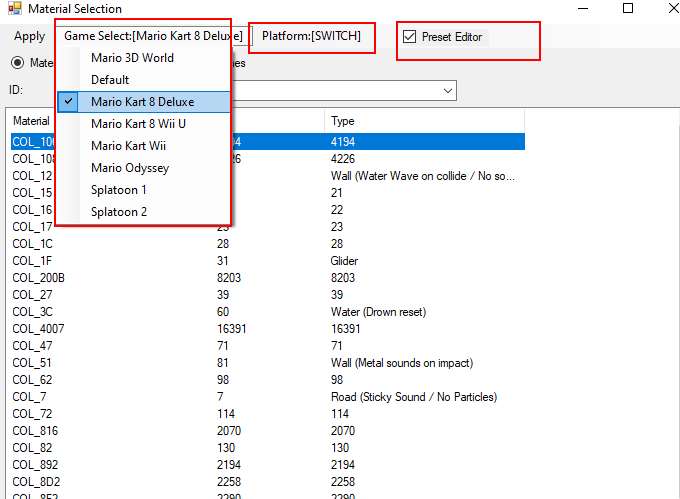The height and width of the screenshot is (499, 680).
Task: Select the COL_816 material
Action: [x=268, y=431]
